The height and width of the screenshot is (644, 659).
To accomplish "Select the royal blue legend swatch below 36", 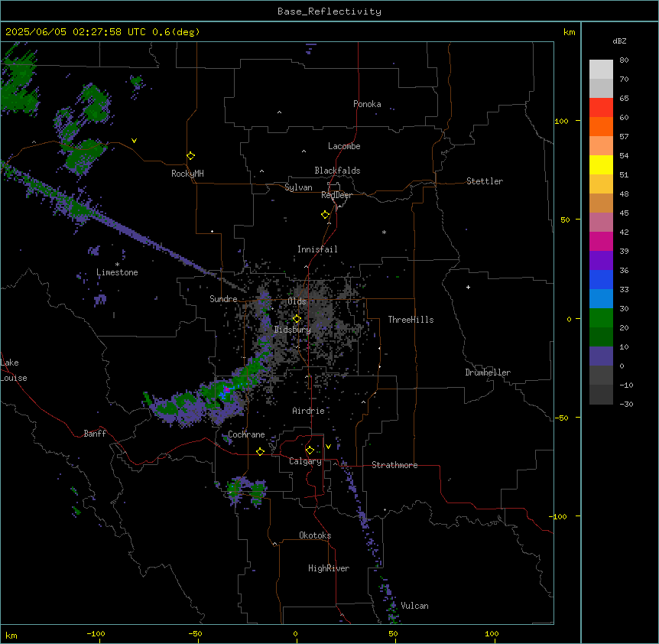I will click(601, 279).
